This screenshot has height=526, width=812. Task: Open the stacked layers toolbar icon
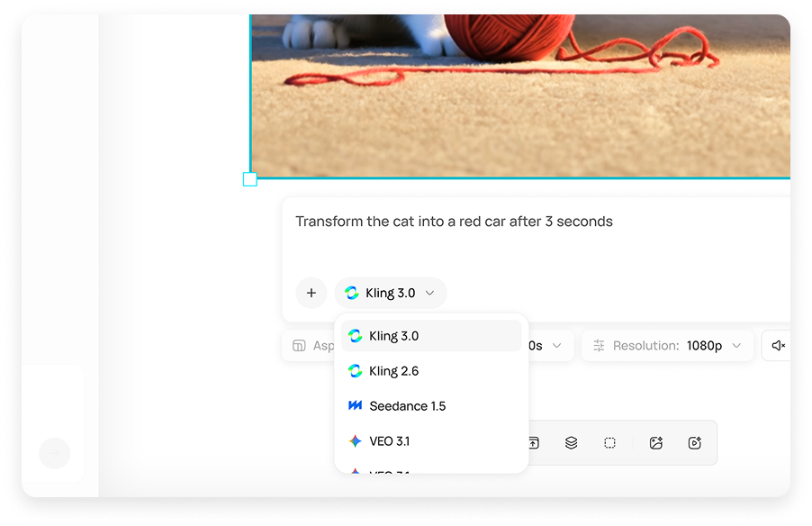tap(571, 443)
